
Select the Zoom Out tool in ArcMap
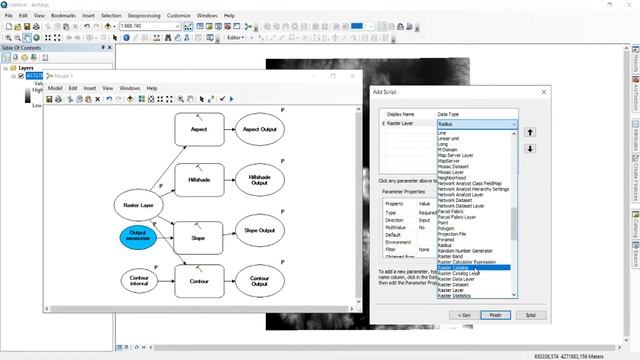(18, 38)
